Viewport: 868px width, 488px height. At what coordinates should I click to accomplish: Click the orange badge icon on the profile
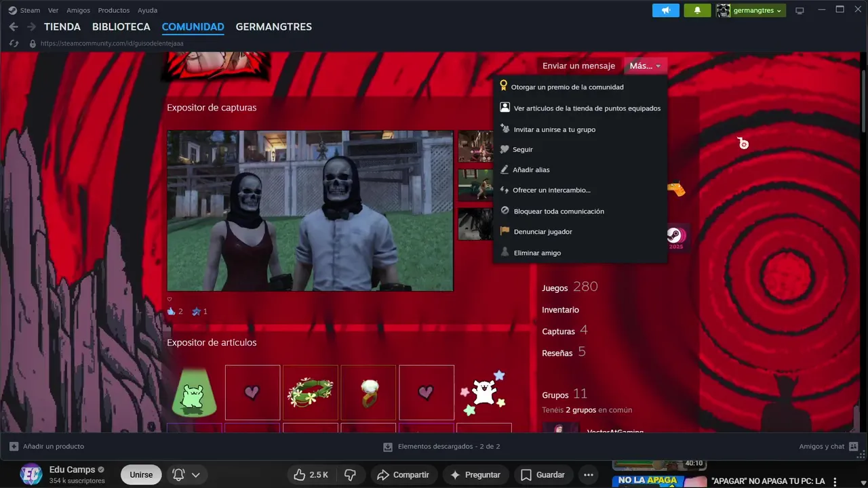point(676,189)
